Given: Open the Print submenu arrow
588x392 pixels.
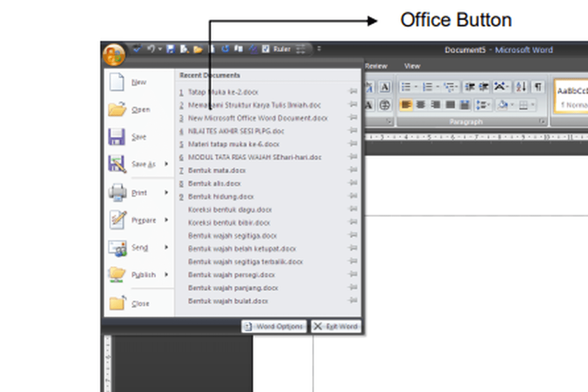Looking at the screenshot, I should point(165,193).
